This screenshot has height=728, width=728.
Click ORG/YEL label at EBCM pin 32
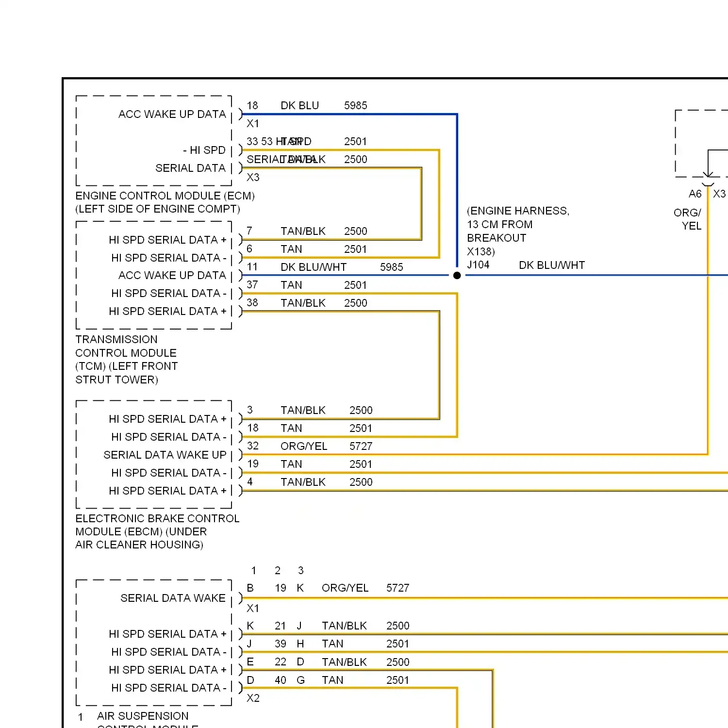(x=304, y=446)
